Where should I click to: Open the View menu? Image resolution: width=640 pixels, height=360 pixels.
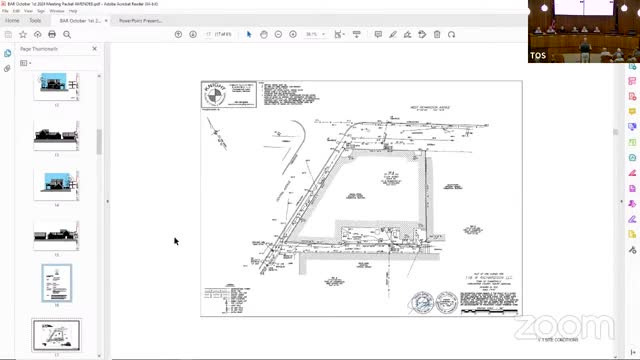28,11
